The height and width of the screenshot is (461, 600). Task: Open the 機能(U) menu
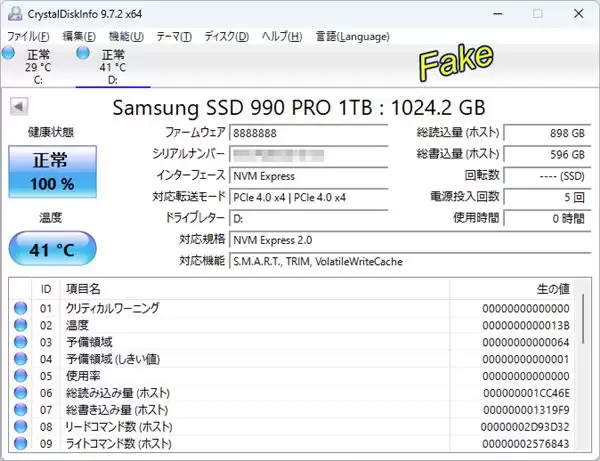[126, 37]
